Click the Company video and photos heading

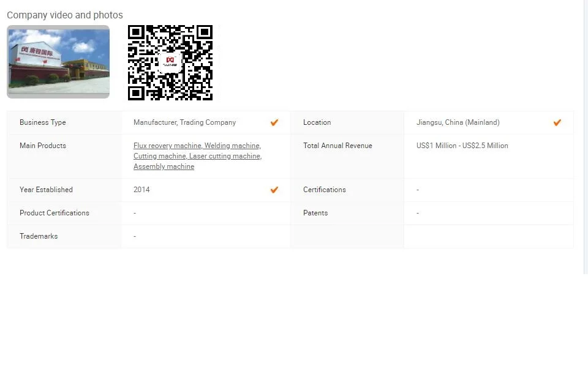tap(65, 15)
